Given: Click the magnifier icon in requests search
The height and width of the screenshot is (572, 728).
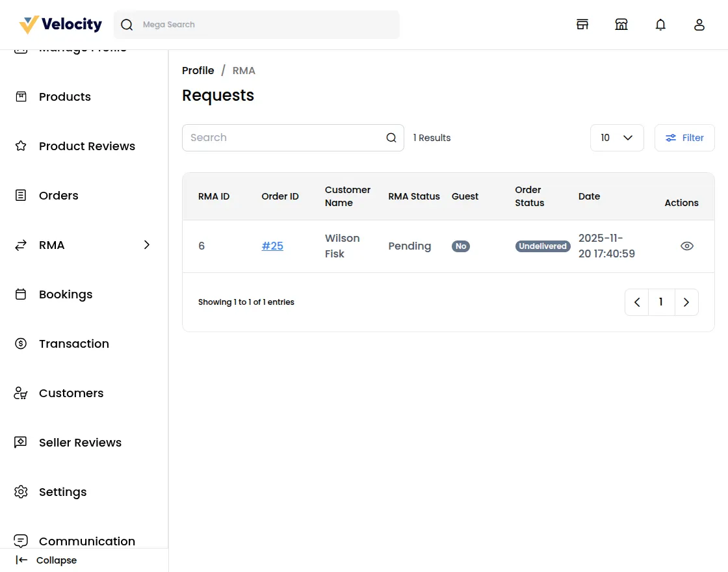Looking at the screenshot, I should click(391, 138).
